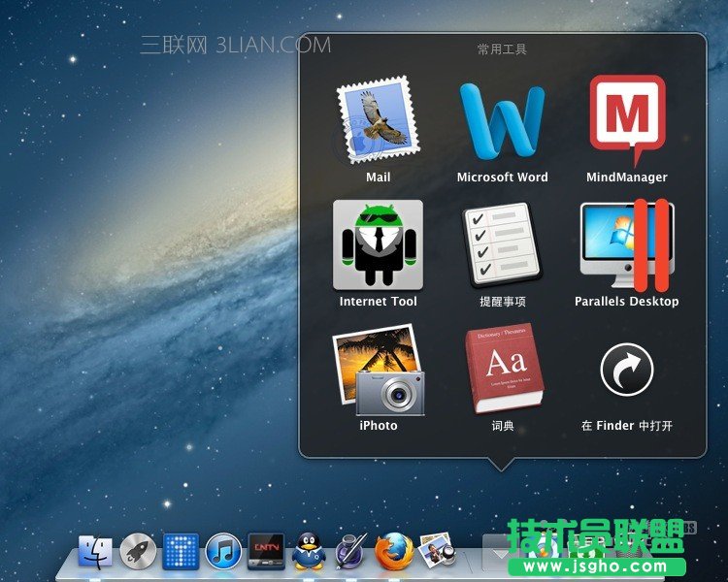Open QQ penguin in the Dock
This screenshot has width=728, height=582.
coord(309,552)
